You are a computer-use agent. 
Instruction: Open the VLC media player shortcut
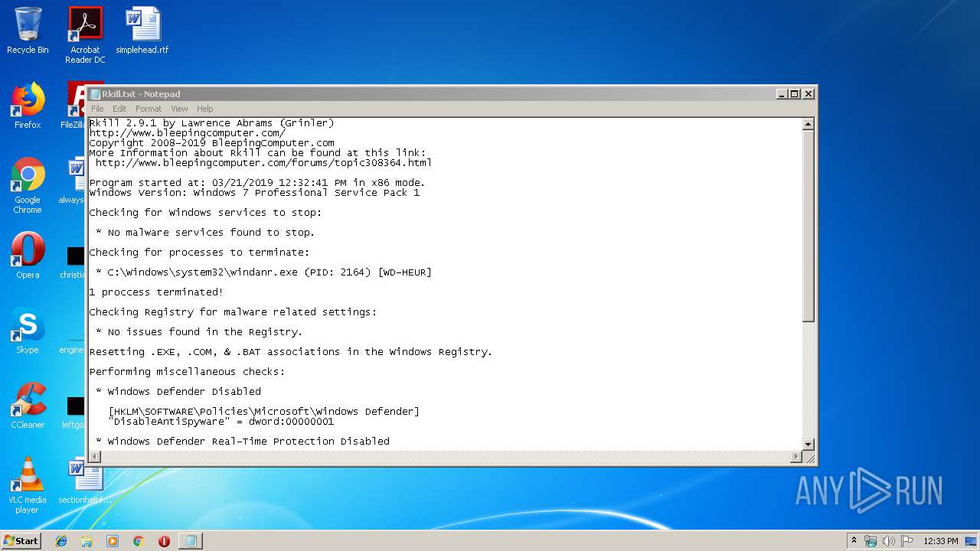28,485
